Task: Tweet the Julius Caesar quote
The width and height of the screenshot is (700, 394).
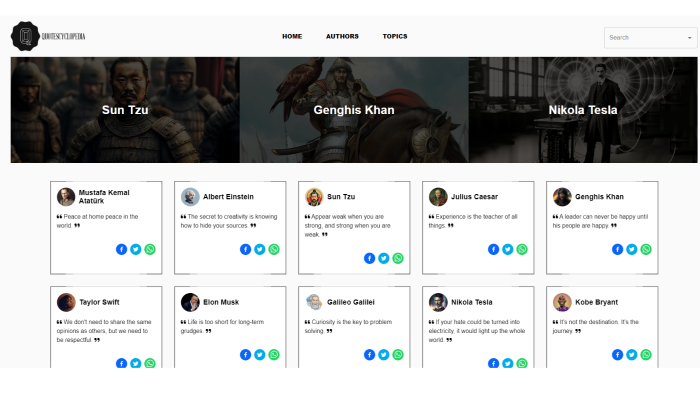Action: pyautogui.click(x=508, y=249)
